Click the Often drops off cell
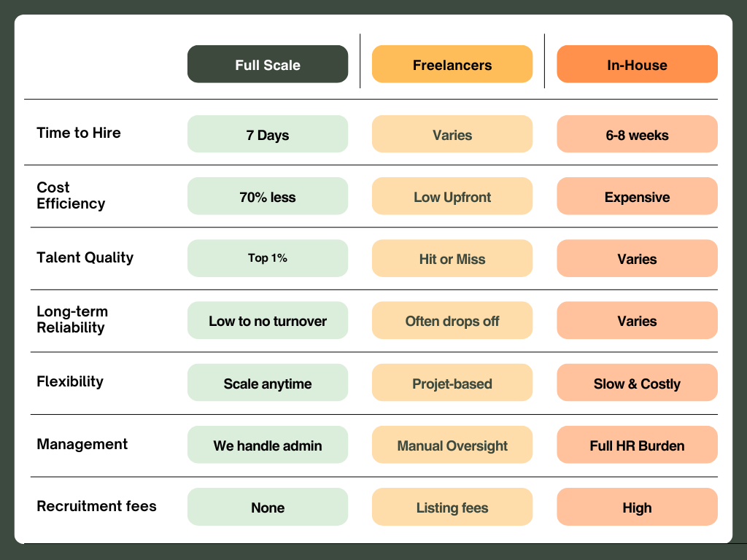Viewport: 747px width, 560px height. point(452,321)
